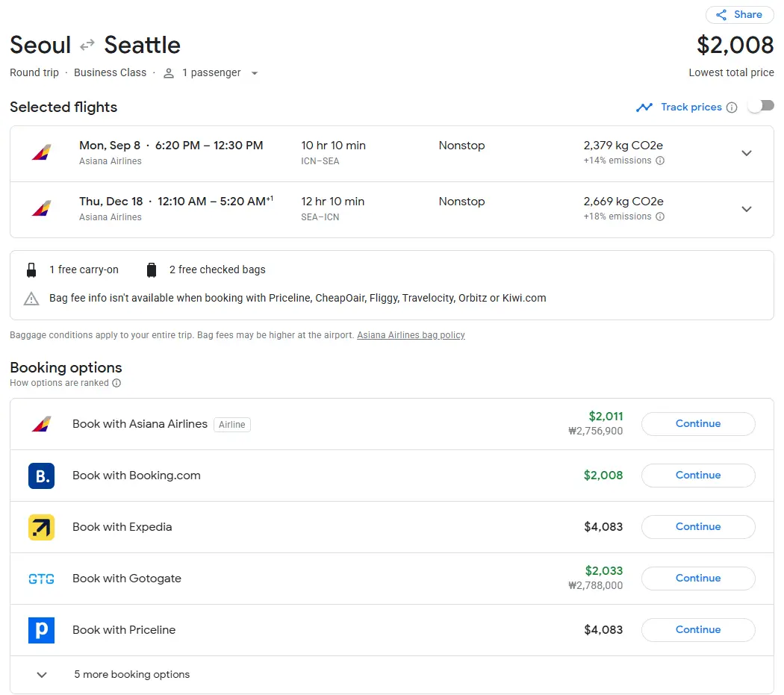The height and width of the screenshot is (695, 784).
Task: Click the 2,379 kg CO2e emissions value
Action: click(623, 146)
